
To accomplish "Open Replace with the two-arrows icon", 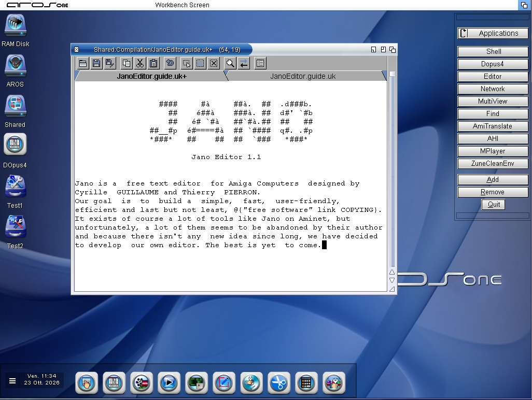I will 244,63.
